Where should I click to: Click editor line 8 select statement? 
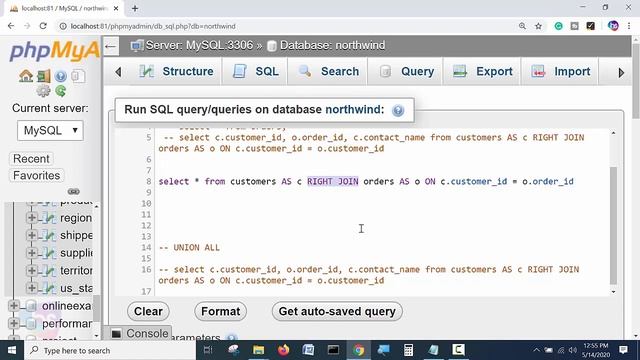pos(366,181)
